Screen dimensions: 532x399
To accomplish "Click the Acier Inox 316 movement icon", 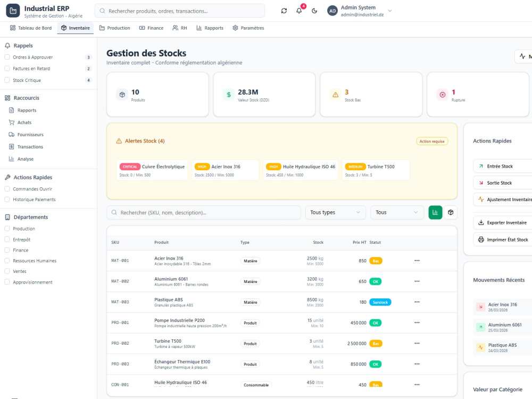I will (481, 307).
